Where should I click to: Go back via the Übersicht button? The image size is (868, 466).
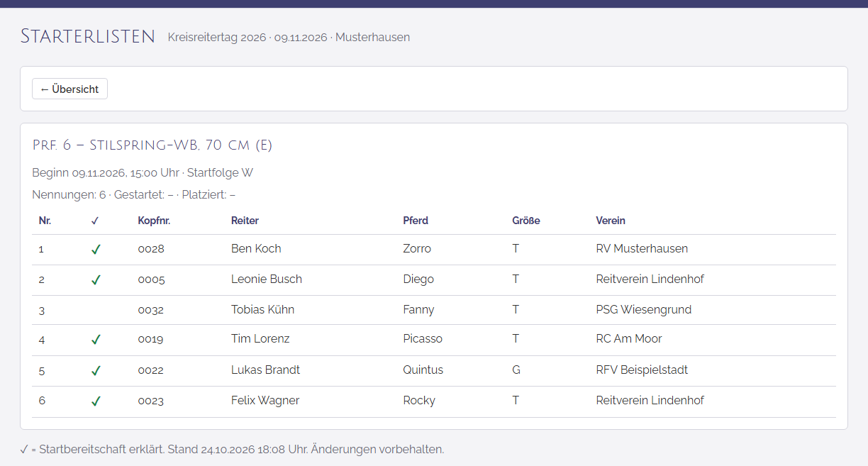pyautogui.click(x=69, y=89)
